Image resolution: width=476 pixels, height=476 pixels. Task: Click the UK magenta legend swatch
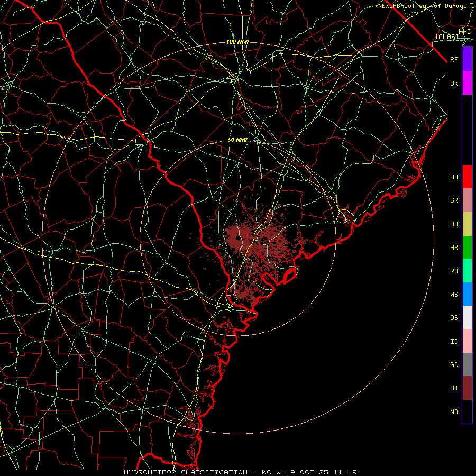[x=467, y=83]
